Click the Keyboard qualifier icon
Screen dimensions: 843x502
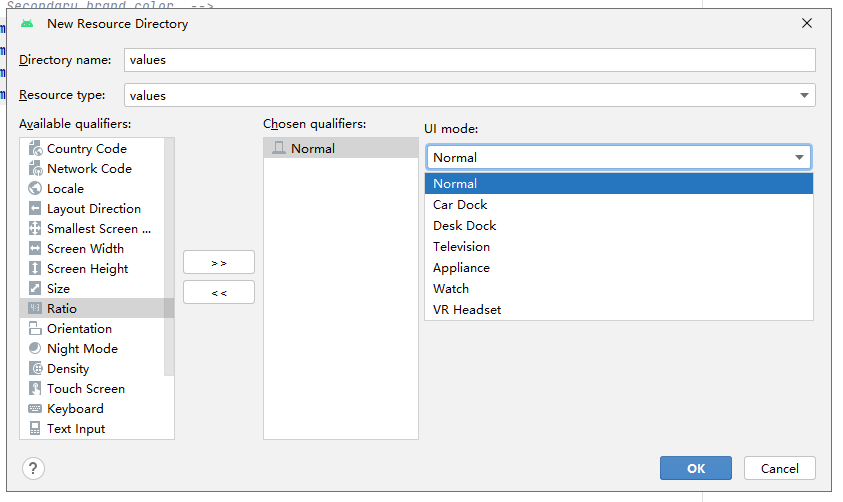point(35,408)
